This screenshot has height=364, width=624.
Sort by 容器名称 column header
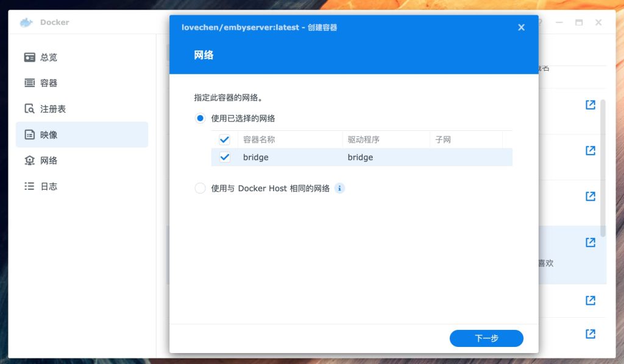coord(259,139)
